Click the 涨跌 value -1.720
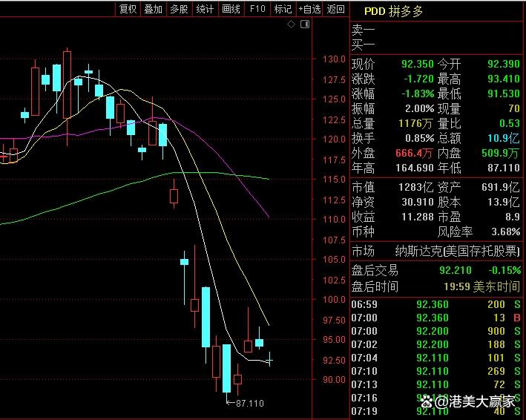The width and height of the screenshot is (526, 420). click(x=418, y=79)
